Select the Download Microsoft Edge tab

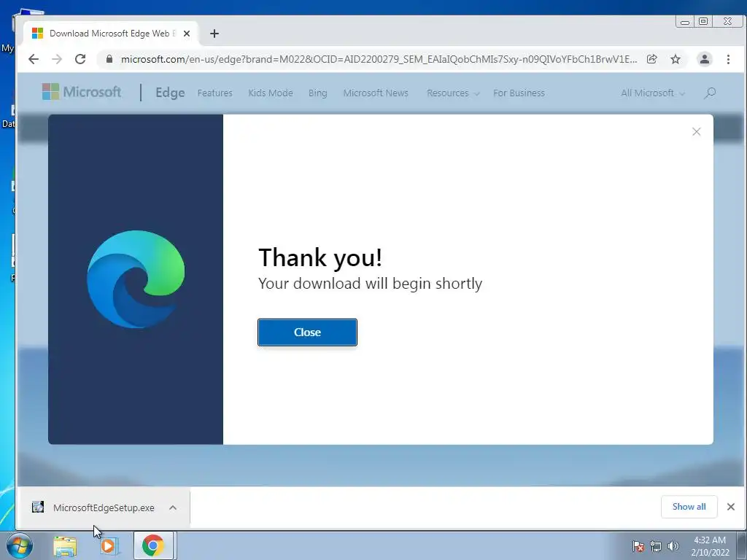click(111, 34)
